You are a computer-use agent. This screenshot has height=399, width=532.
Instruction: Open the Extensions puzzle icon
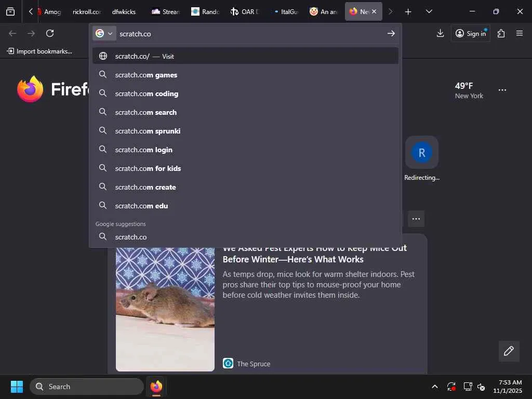coord(501,33)
